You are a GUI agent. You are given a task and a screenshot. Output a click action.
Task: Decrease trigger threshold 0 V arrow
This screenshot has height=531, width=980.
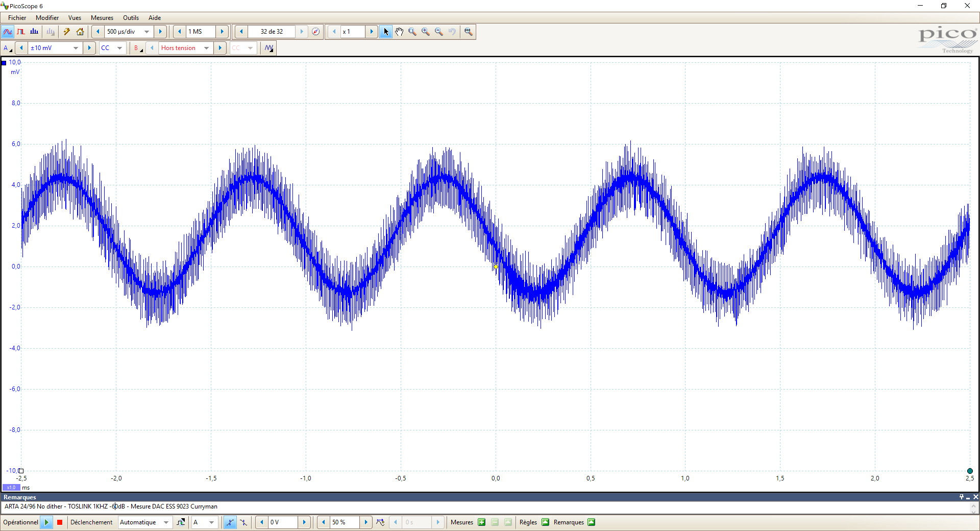click(262, 522)
